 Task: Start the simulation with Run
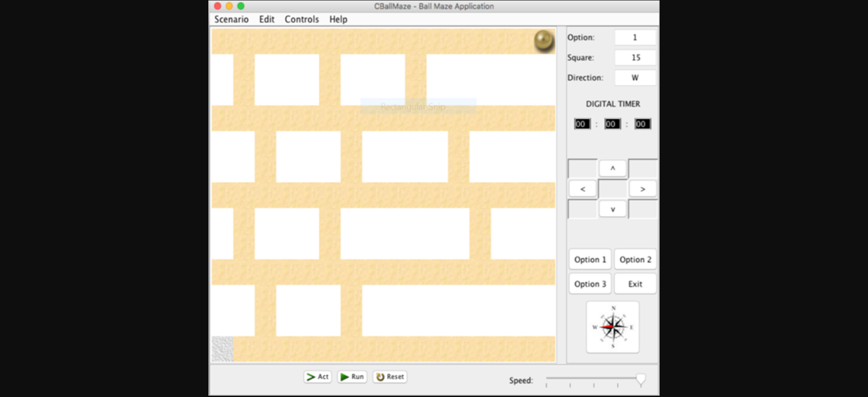click(352, 377)
